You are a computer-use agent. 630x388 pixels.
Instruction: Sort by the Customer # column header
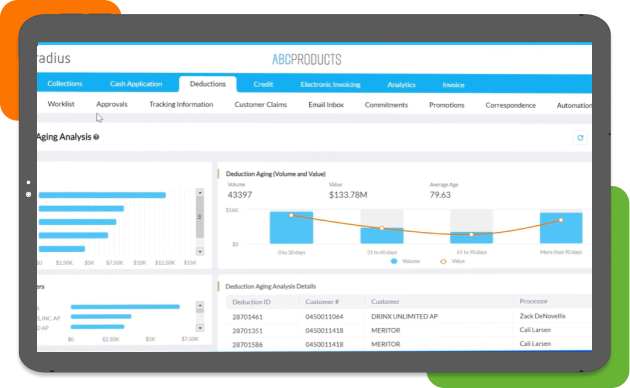point(322,302)
